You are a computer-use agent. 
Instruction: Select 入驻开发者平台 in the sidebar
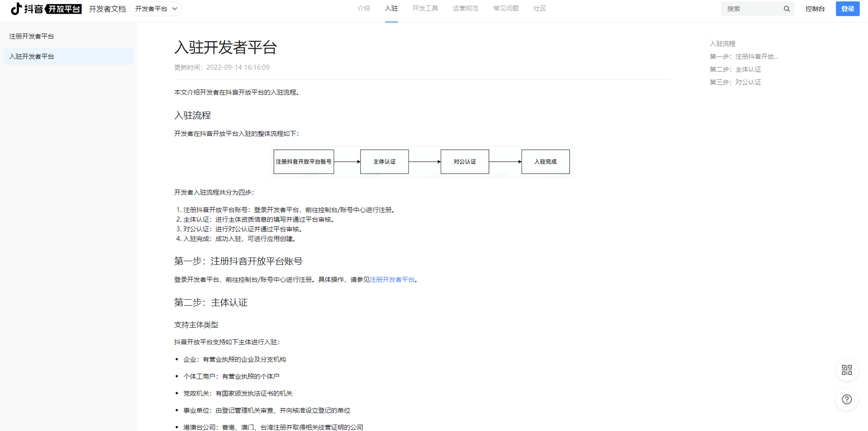point(69,56)
